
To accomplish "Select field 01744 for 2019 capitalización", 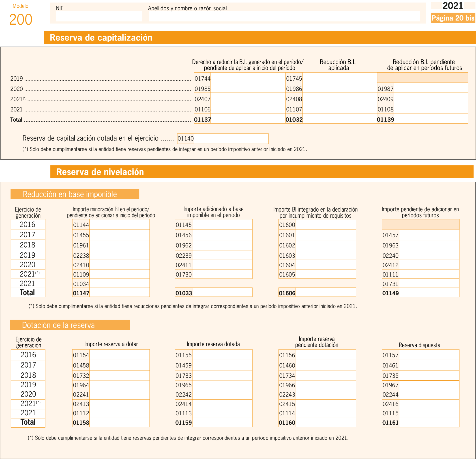I will click(248, 78).
